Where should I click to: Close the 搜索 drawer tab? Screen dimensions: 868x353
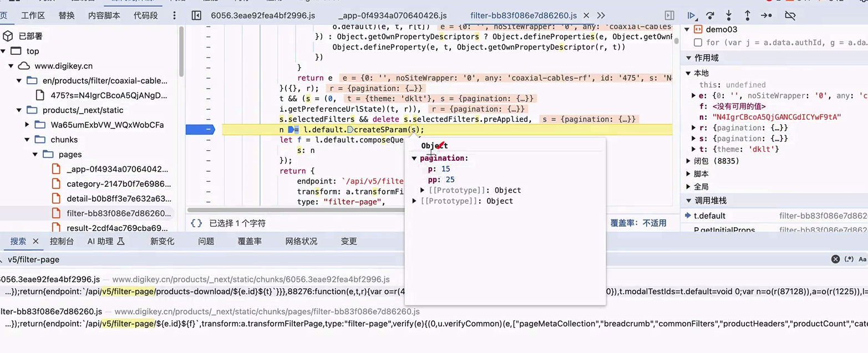(x=36, y=241)
